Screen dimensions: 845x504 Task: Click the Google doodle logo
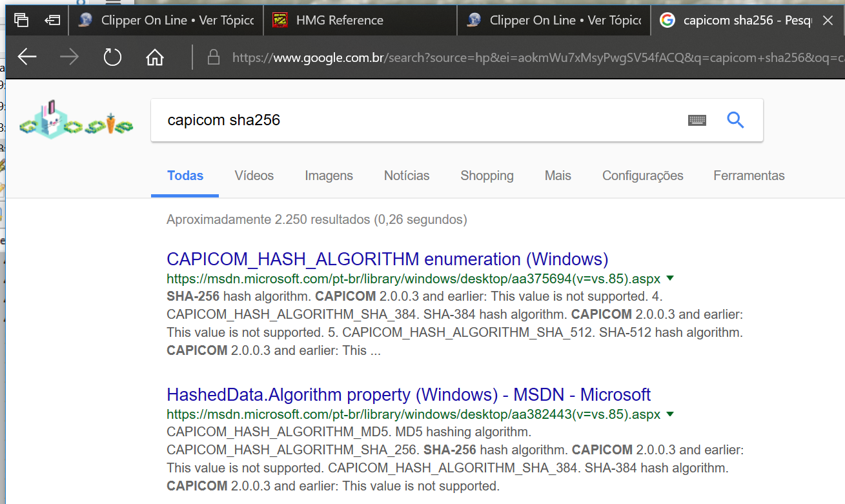pyautogui.click(x=76, y=120)
